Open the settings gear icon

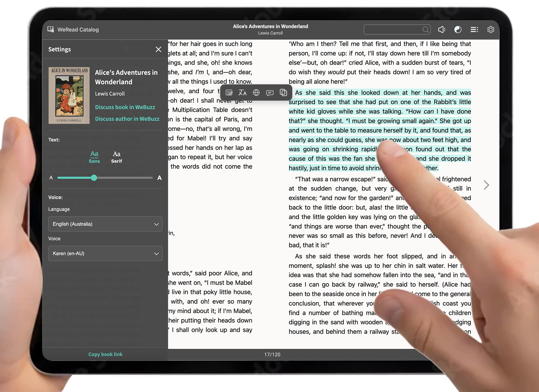pyautogui.click(x=490, y=30)
